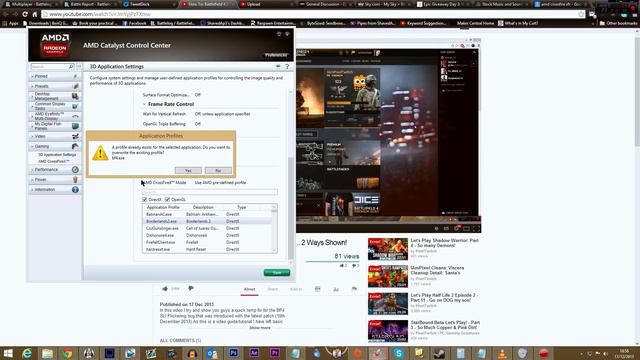
Task: Click the Power category icon
Action: click(75, 180)
